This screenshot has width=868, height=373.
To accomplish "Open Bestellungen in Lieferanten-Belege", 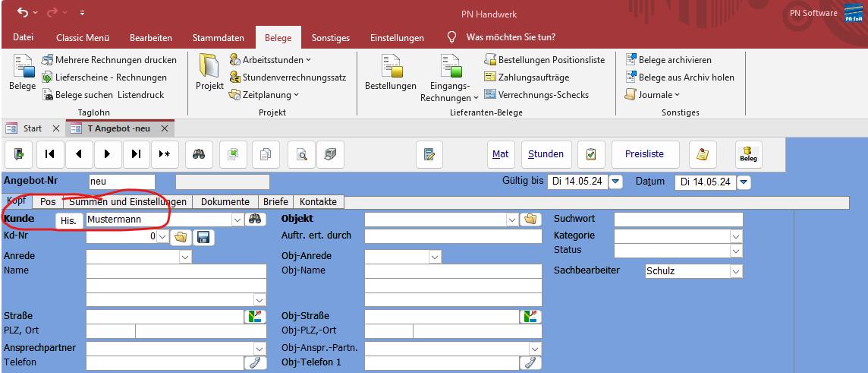I will pos(390,72).
